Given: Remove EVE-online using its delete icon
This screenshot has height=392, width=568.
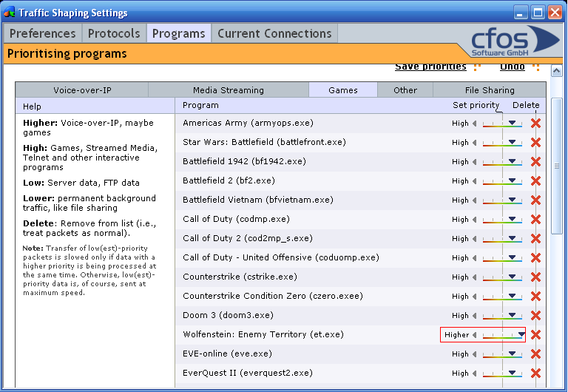Looking at the screenshot, I should point(535,354).
